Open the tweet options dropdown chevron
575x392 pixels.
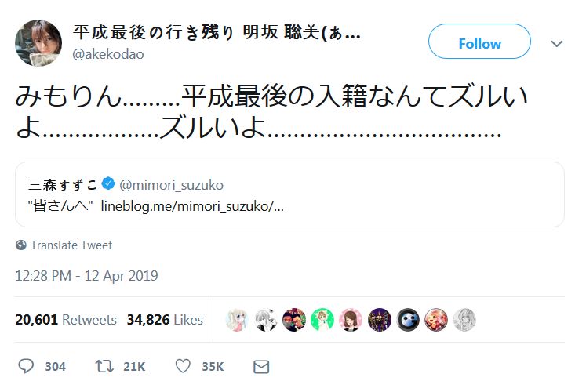coord(557,44)
